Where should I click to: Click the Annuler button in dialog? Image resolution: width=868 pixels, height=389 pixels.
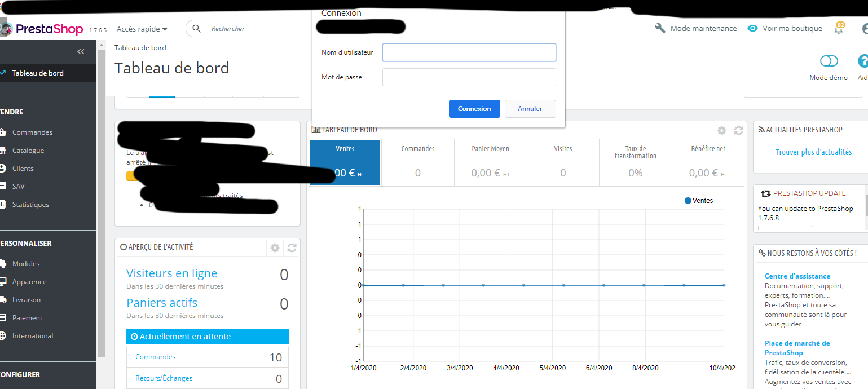tap(530, 109)
